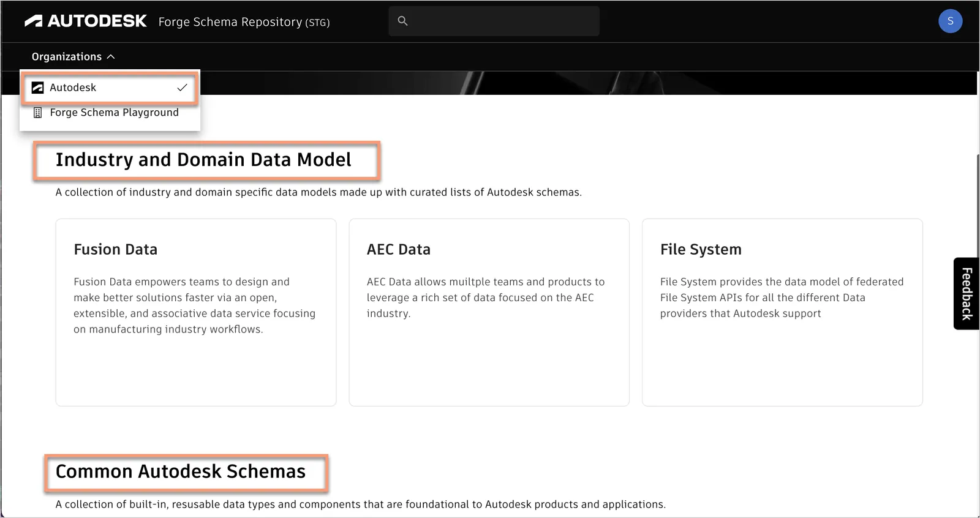Select Autodesk organization entry
This screenshot has width=980, height=518.
pyautogui.click(x=110, y=88)
